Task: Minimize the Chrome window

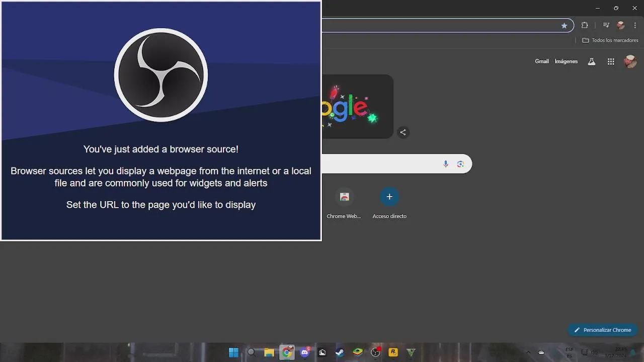Action: pos(598,8)
